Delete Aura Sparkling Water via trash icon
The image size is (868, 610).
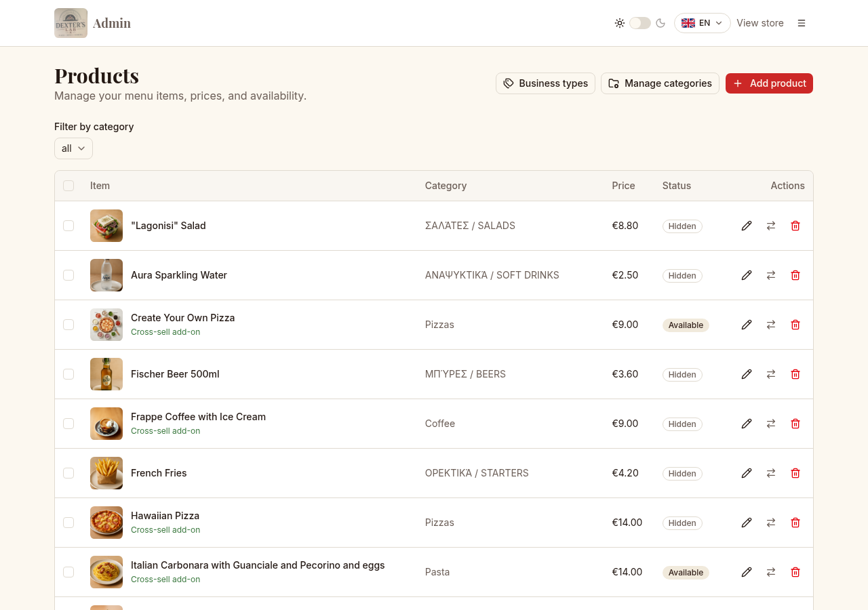[795, 275]
